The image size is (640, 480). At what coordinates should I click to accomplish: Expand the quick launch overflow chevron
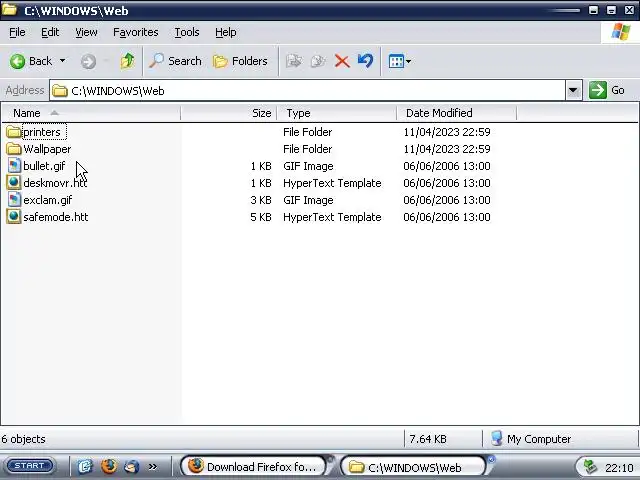tap(153, 466)
